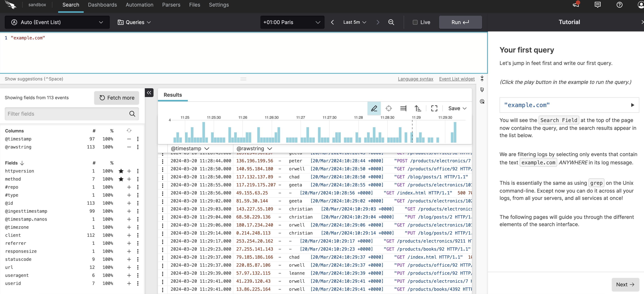This screenshot has width=644, height=294.
Task: Click the sort order icon in Results toolbar
Action: (418, 109)
